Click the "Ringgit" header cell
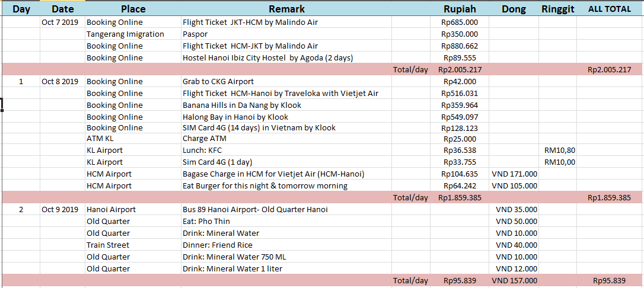The height and width of the screenshot is (288, 644). [x=557, y=9]
